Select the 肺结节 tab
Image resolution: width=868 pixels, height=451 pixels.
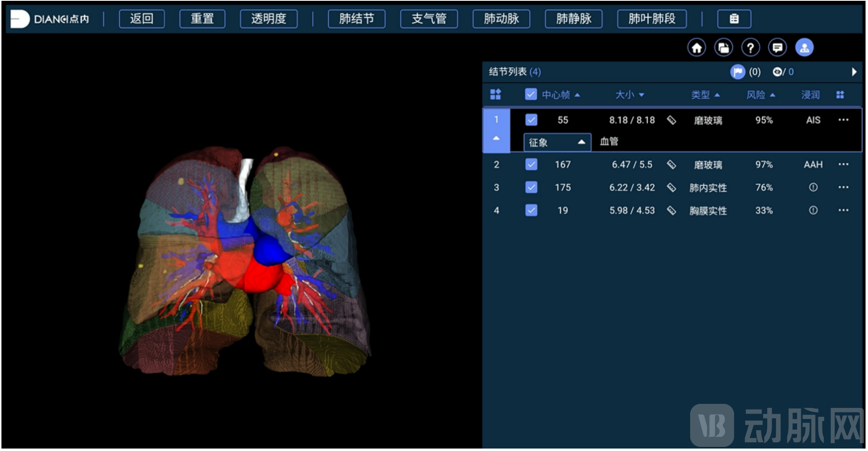(x=357, y=19)
